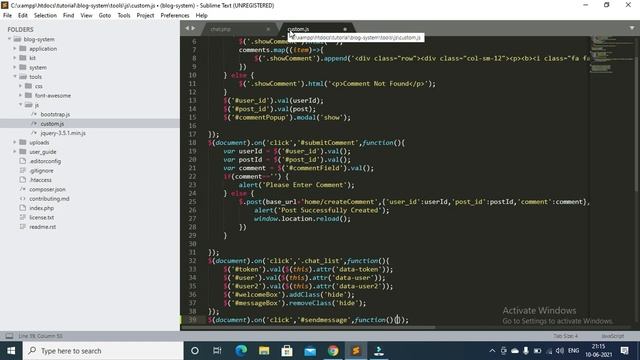Open Google Chrome from taskbar
Image resolution: width=640 pixels, height=360 pixels.
point(333,351)
